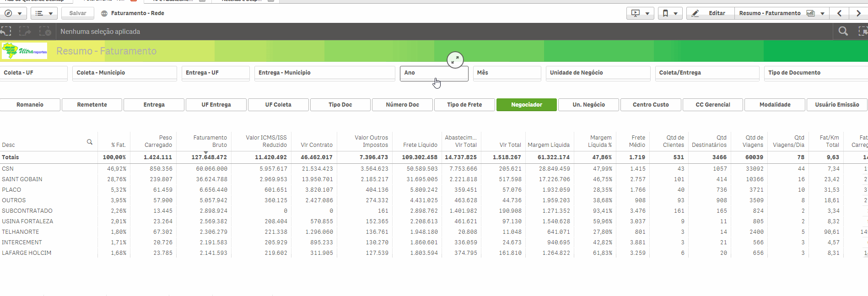868x296 pixels.
Task: Open the Coleta/Entrega filter
Action: coord(707,73)
